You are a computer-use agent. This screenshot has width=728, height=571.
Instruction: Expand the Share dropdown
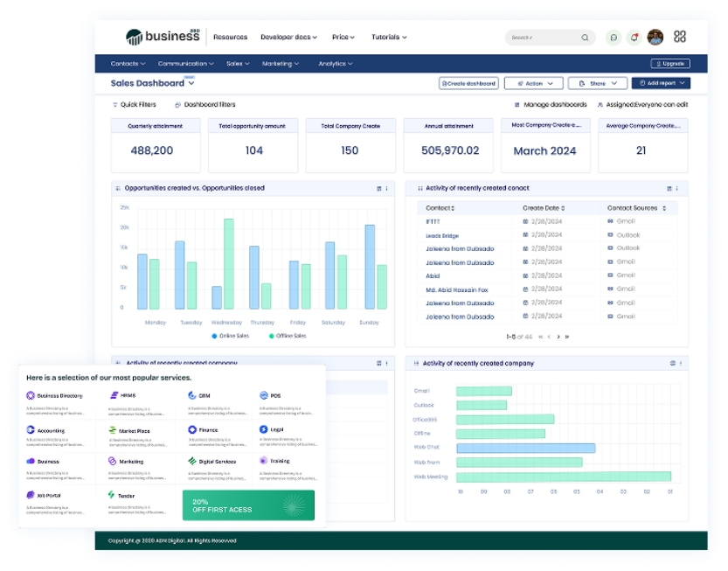point(597,83)
